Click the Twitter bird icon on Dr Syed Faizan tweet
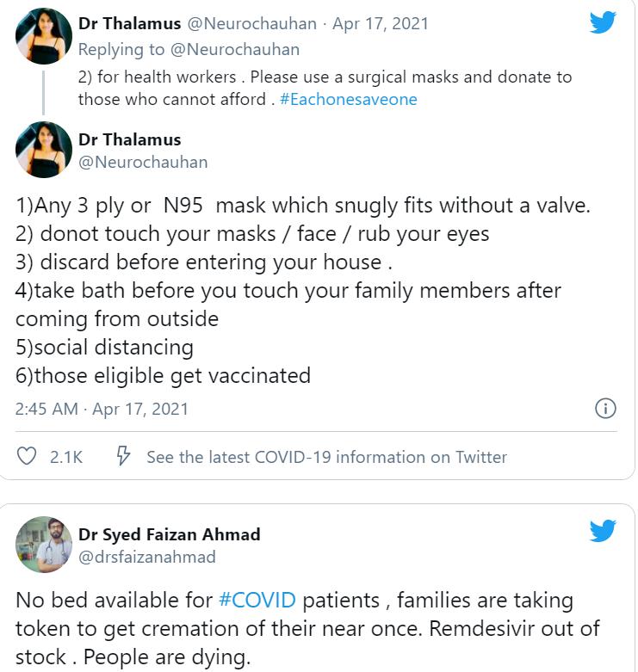This screenshot has height=672, width=638. pos(604,532)
